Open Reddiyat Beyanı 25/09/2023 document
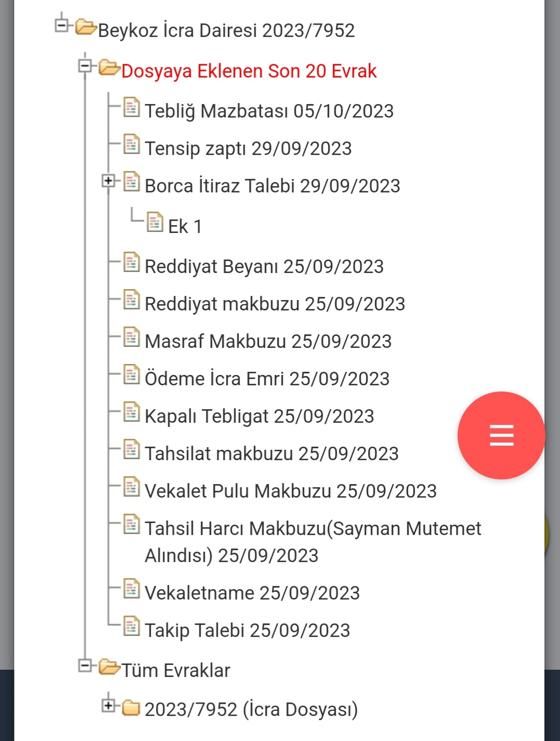The width and height of the screenshot is (560, 741). tap(264, 267)
